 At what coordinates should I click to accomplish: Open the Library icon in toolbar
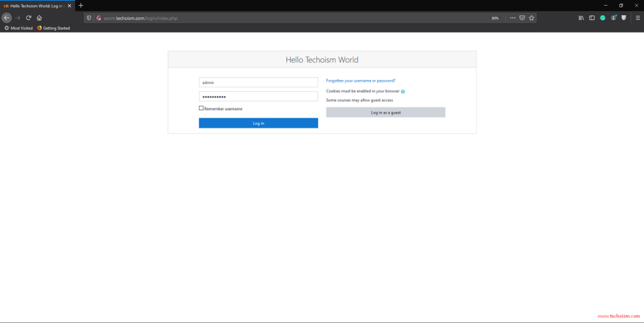click(581, 18)
